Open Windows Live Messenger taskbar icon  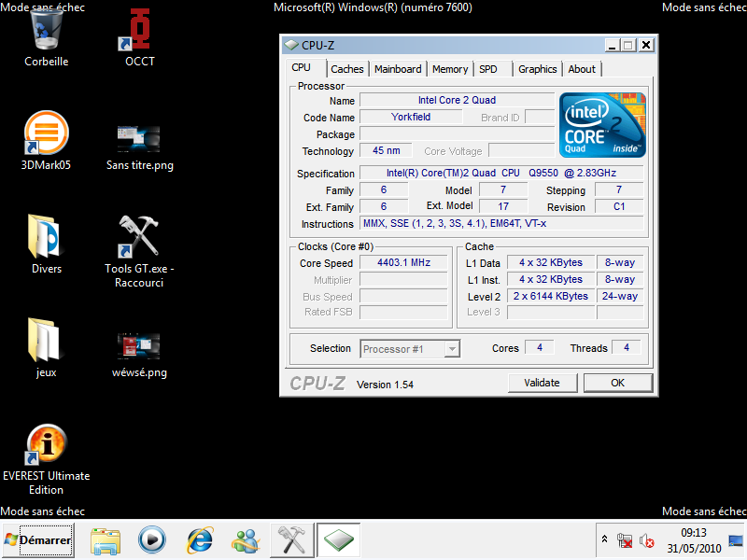246,540
